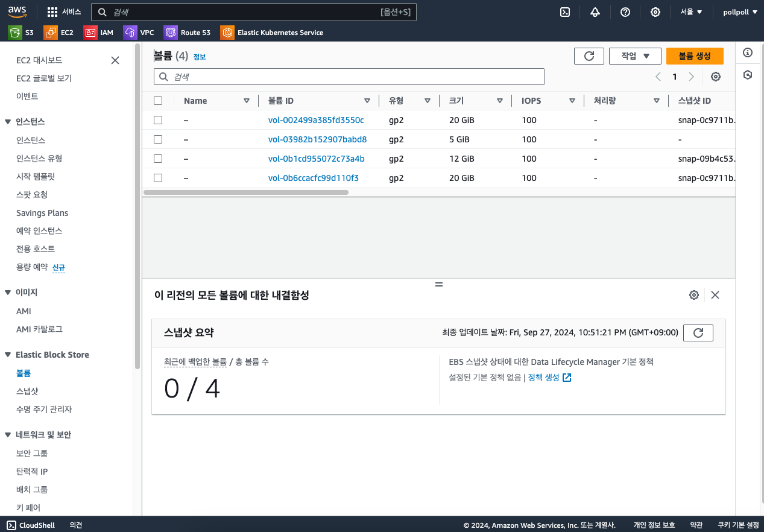Collapse the 네트워크 및 보안 section
764x532 pixels.
(8, 435)
